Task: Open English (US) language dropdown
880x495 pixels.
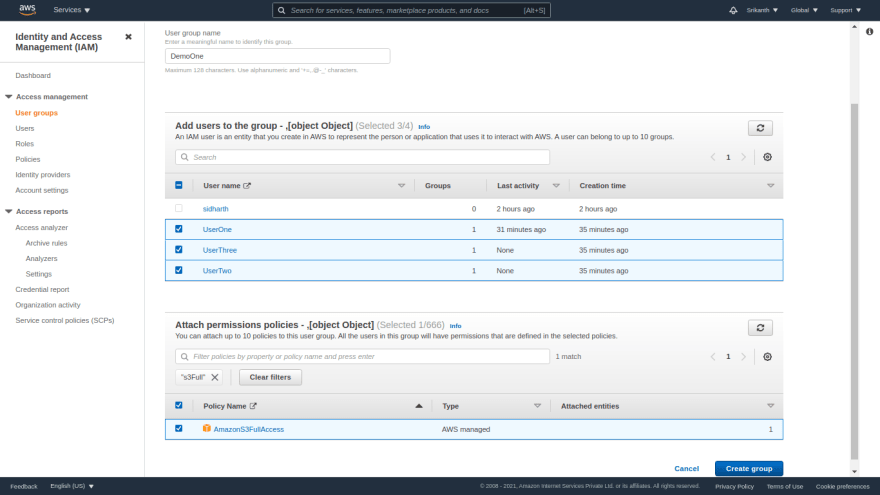Action: point(72,486)
